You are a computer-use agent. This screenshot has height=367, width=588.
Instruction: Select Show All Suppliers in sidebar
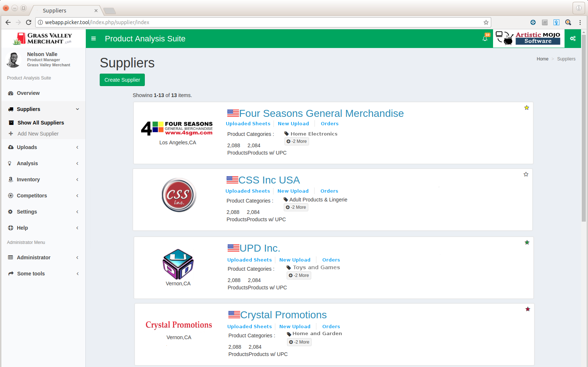(x=43, y=123)
